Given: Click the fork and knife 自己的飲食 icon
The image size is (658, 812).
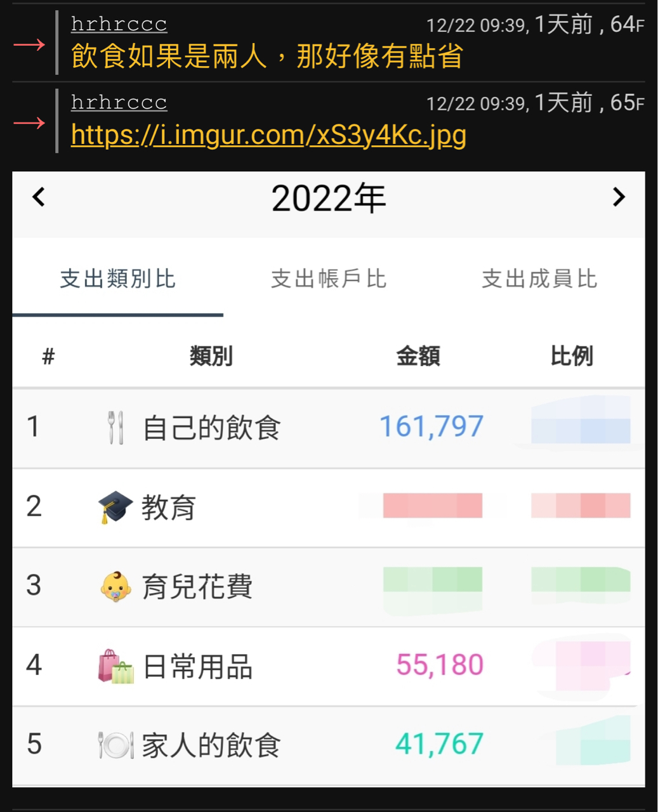Looking at the screenshot, I should 115,427.
